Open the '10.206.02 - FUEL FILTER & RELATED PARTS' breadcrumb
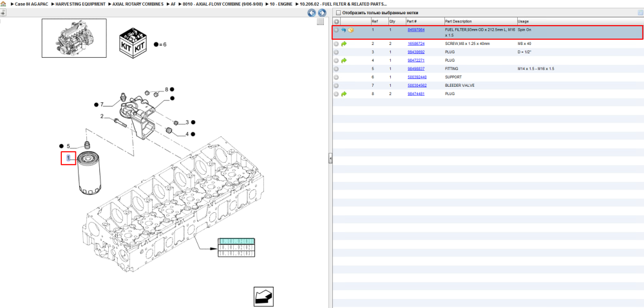 343,4
